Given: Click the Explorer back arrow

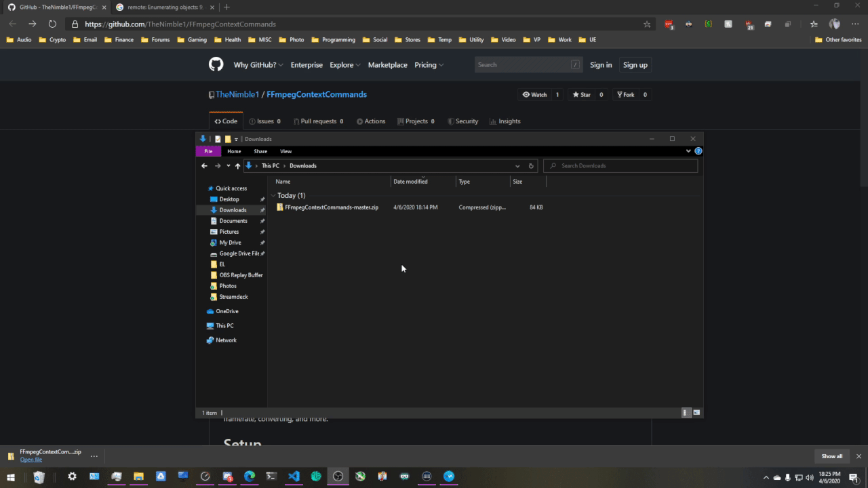Looking at the screenshot, I should (x=204, y=165).
